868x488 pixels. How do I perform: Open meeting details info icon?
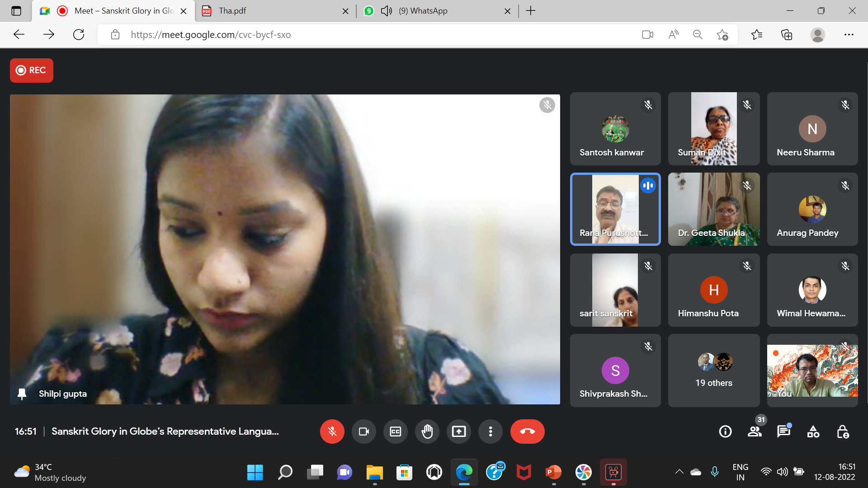(x=725, y=432)
